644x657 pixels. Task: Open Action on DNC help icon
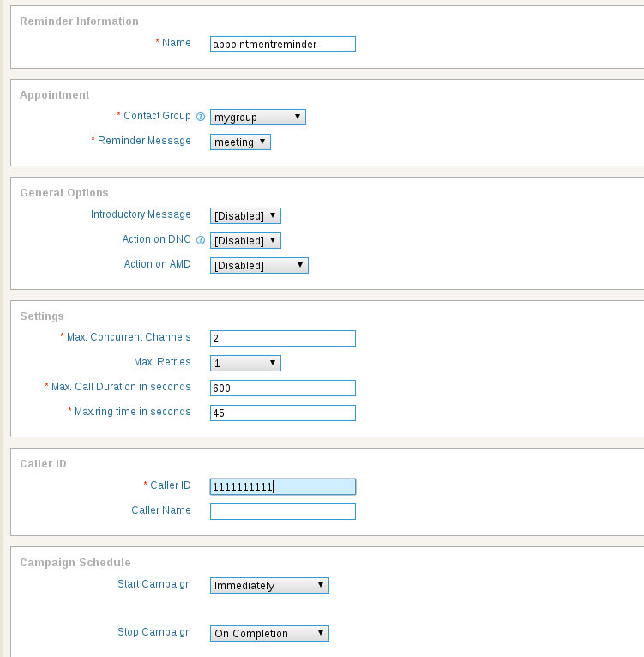(201, 240)
